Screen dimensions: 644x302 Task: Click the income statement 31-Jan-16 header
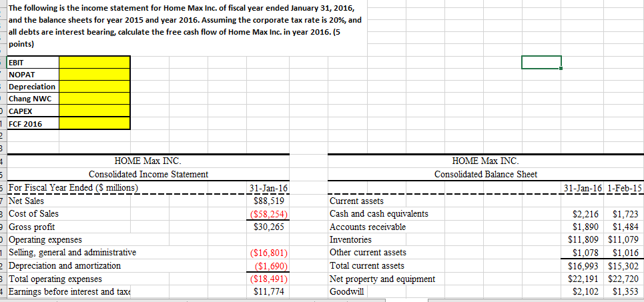pyautogui.click(x=269, y=188)
